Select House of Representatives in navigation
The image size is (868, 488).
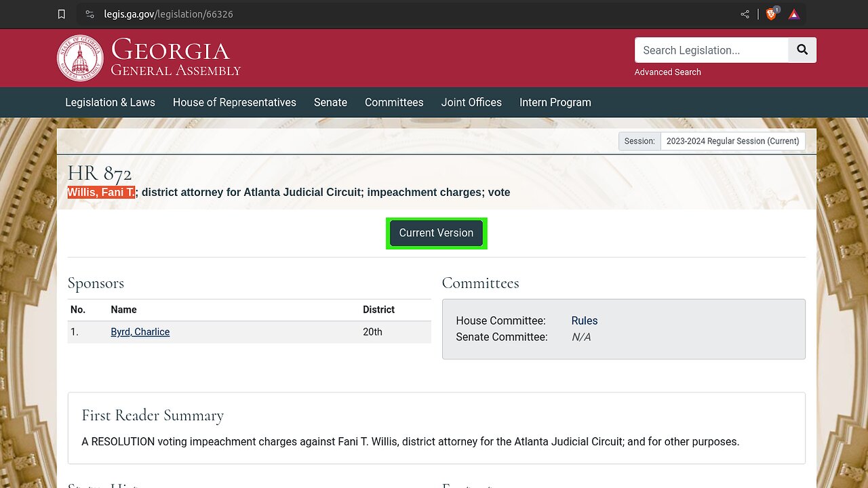click(x=234, y=102)
